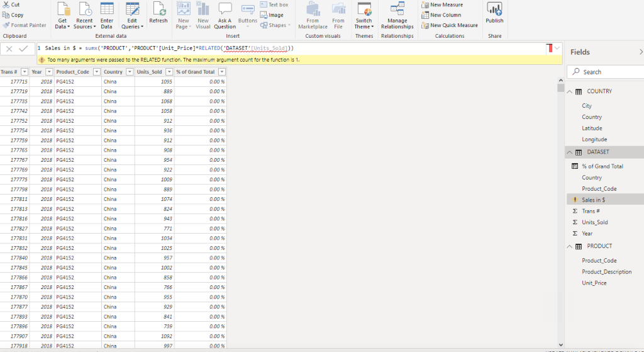Collapse the PRODUCT table in Fields
The width and height of the screenshot is (644, 352).
570,246
